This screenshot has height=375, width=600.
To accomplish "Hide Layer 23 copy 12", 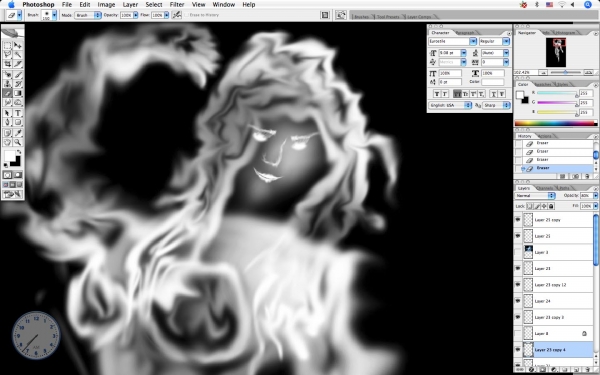I will 518,285.
